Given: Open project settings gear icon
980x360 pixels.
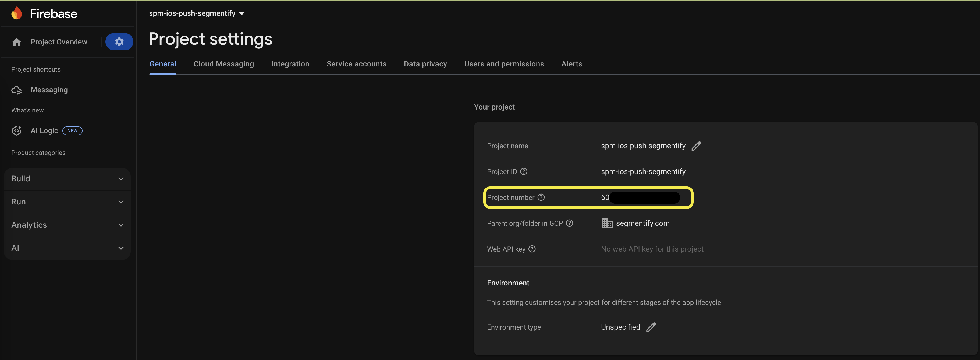Looking at the screenshot, I should [x=119, y=41].
